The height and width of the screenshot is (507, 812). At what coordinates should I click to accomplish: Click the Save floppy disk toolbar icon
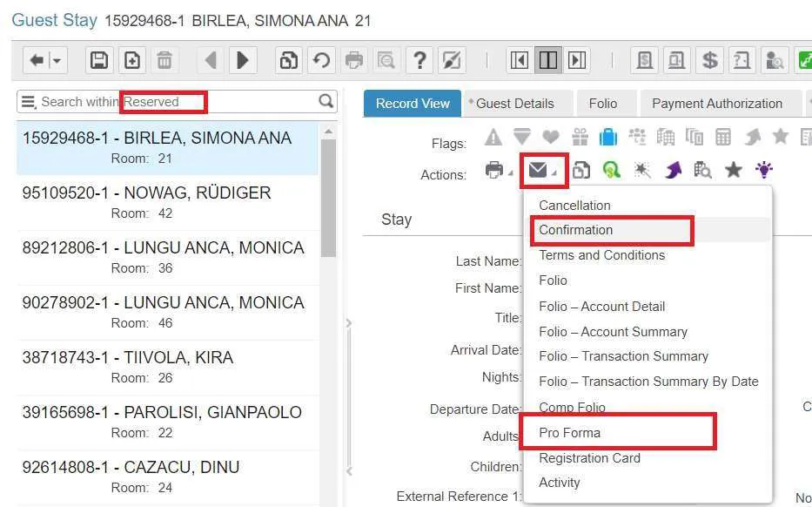[99, 61]
